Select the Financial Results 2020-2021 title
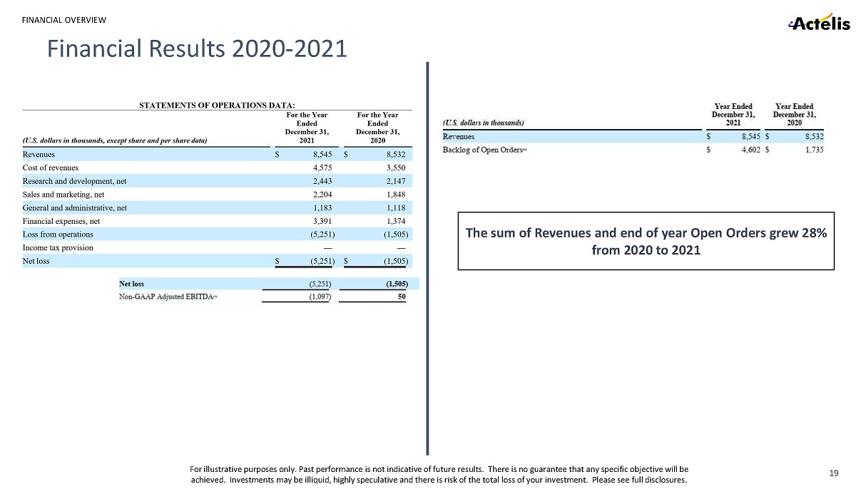Viewport: 856px width, 504px height. [197, 48]
